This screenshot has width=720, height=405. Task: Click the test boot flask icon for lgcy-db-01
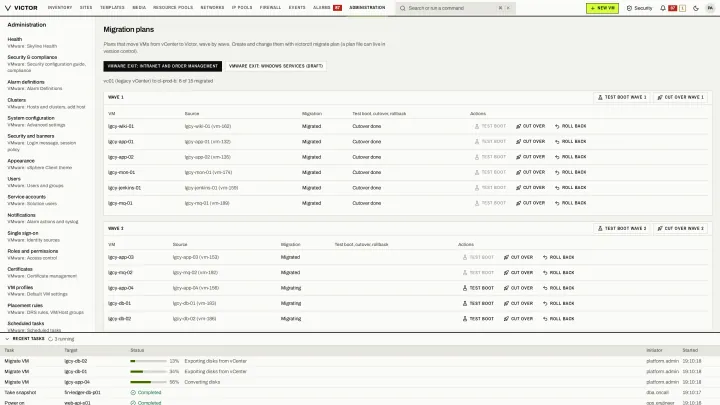pos(465,304)
